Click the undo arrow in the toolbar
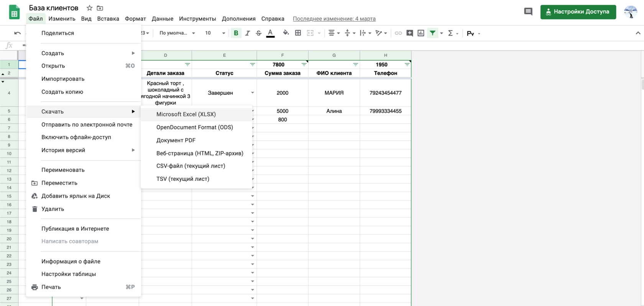Screen dimensions: 644x306 (17, 33)
